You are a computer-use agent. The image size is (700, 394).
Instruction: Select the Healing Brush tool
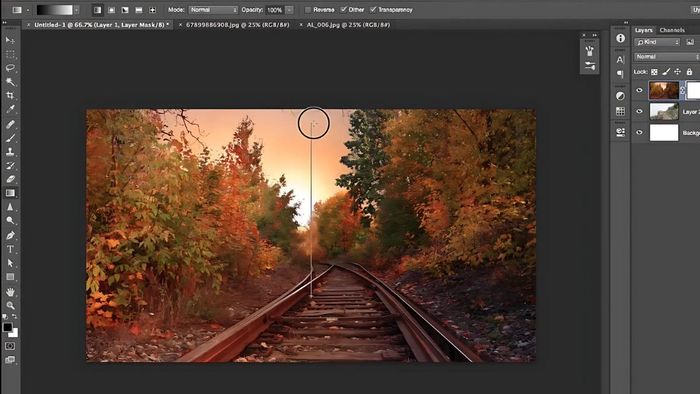tap(10, 124)
